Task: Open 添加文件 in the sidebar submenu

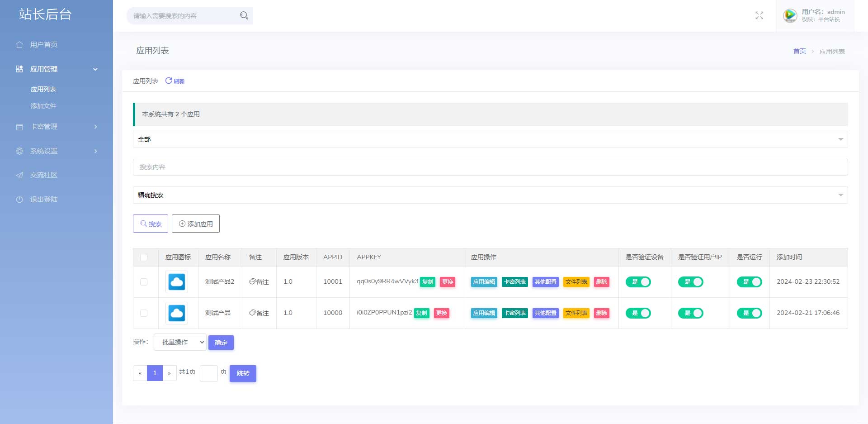Action: (43, 106)
